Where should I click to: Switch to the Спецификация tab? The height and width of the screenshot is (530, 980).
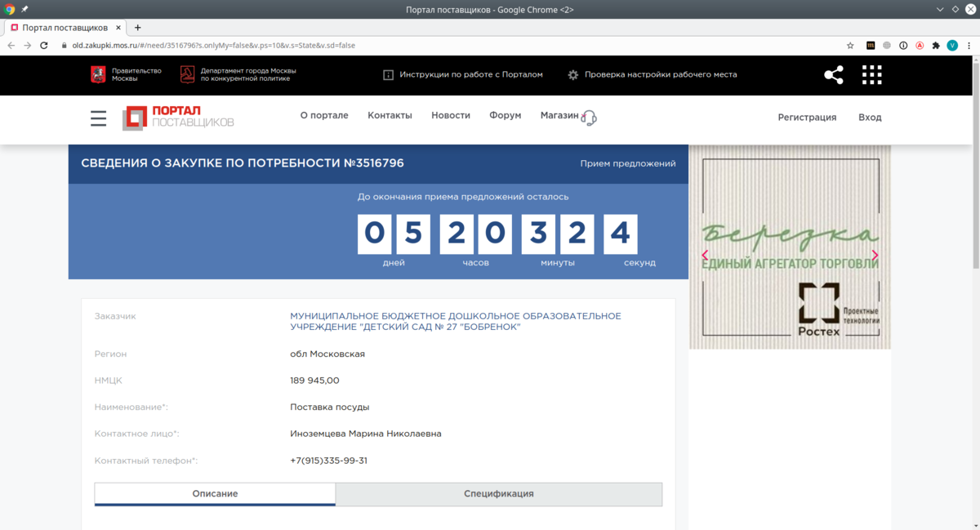tap(499, 494)
